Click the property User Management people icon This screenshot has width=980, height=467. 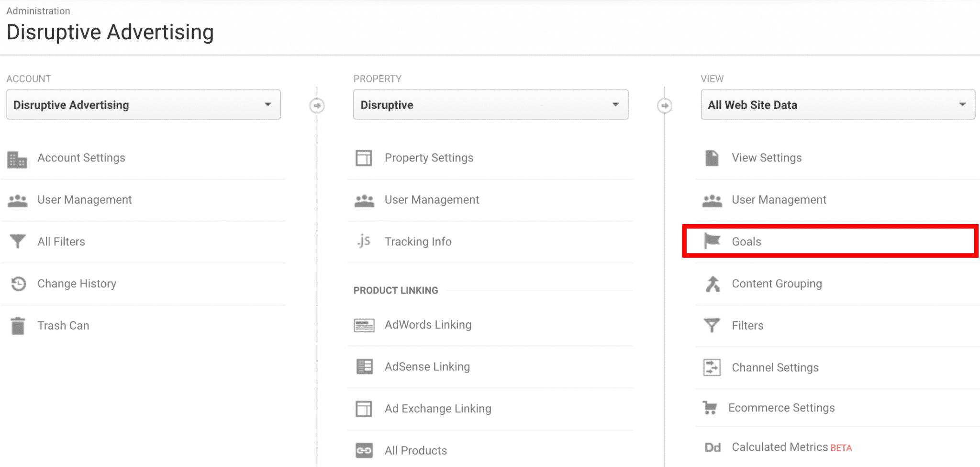click(364, 201)
